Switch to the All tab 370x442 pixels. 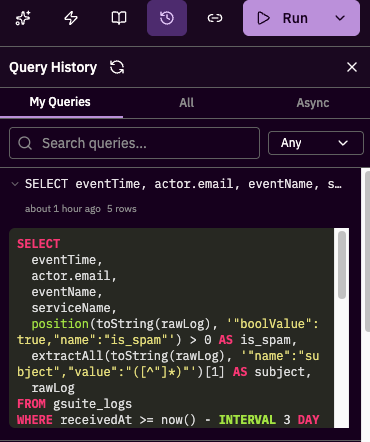click(186, 103)
